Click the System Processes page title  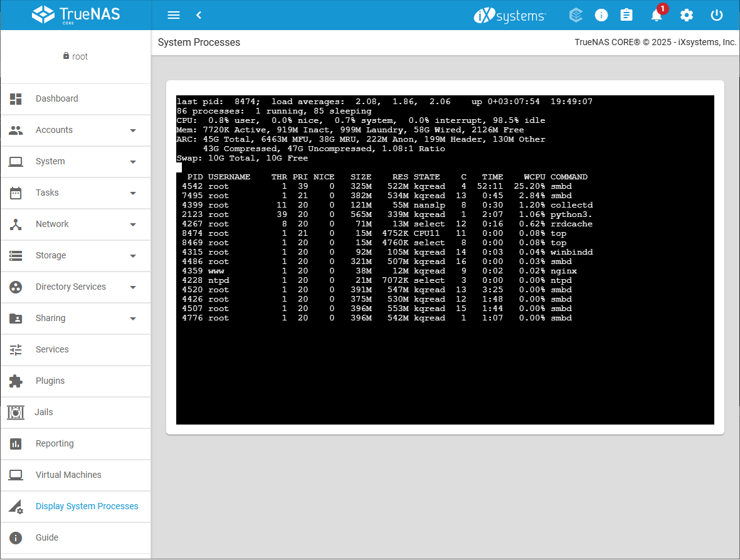pyautogui.click(x=199, y=43)
